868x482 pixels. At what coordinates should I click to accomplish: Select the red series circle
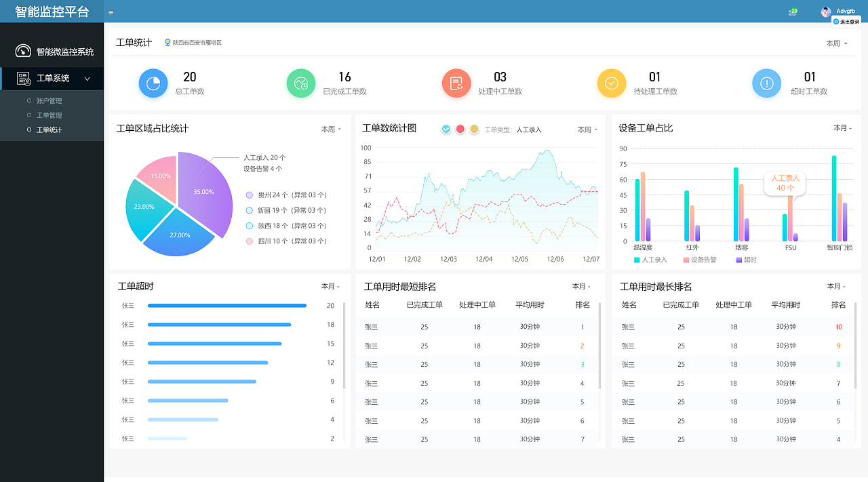click(460, 129)
